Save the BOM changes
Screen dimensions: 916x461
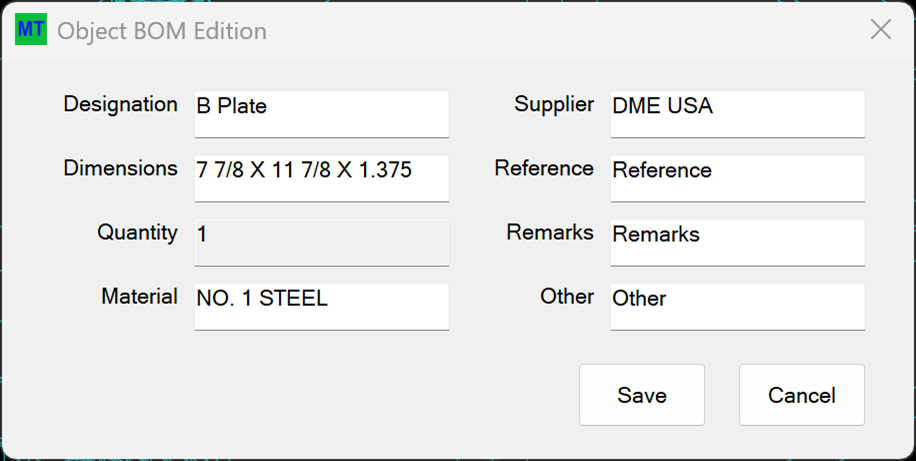pos(641,395)
